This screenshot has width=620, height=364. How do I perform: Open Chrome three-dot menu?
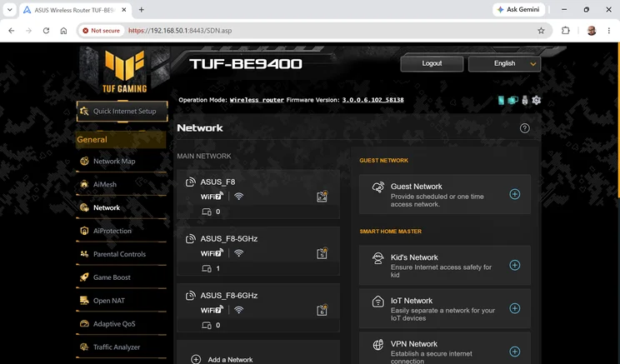point(609,31)
